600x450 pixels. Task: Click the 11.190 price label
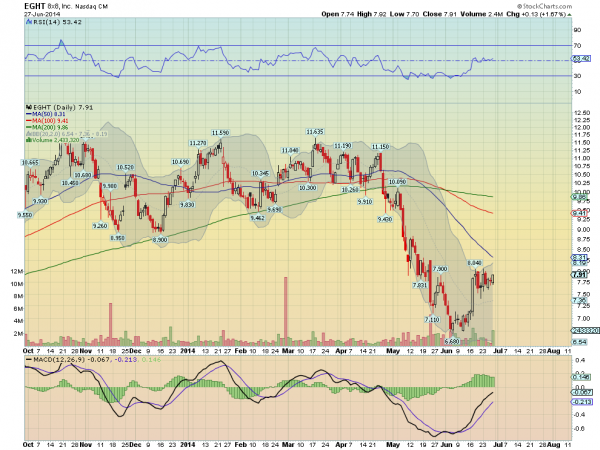tap(342, 146)
